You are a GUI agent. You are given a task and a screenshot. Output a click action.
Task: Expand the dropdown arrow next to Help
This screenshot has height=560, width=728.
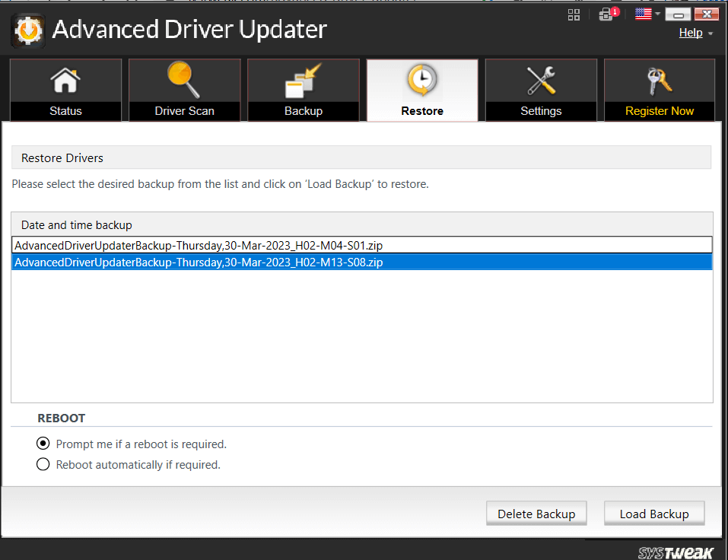tap(711, 33)
